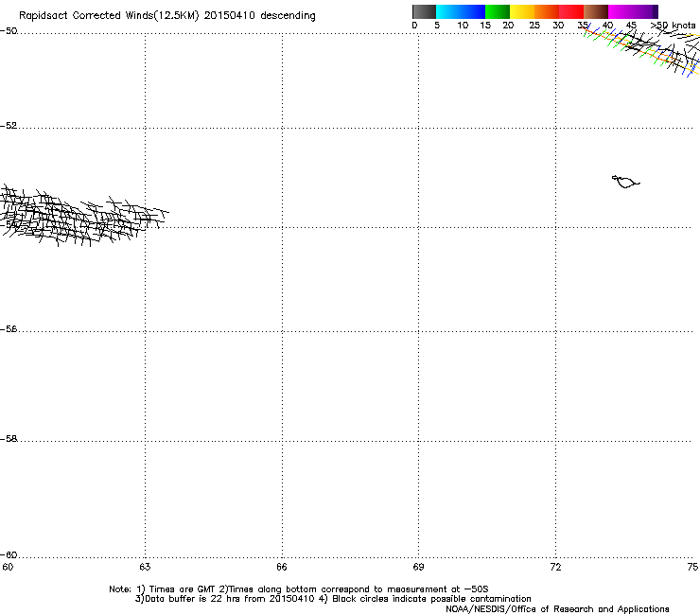This screenshot has height=615, width=700.
Task: Click the legend label '10' under the color bar
Action: (x=463, y=26)
